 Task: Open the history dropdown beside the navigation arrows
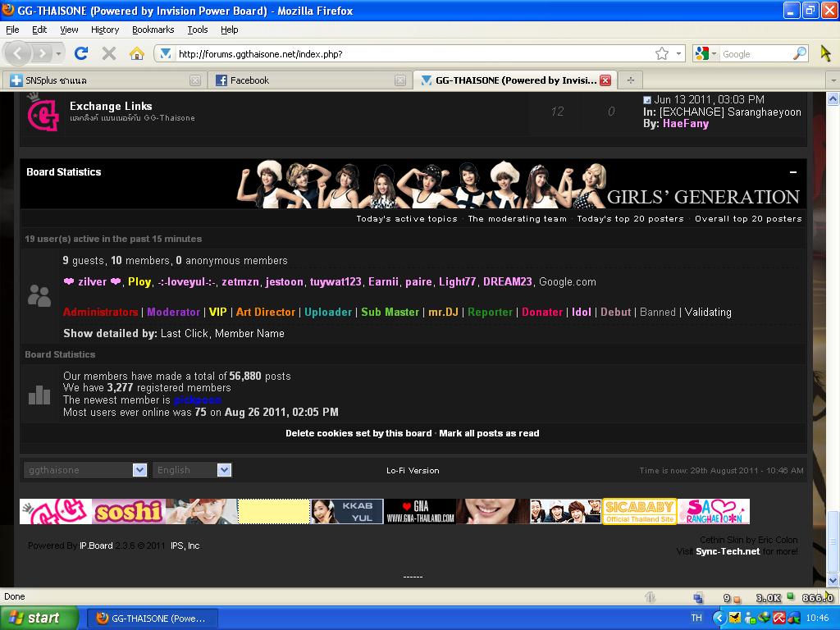tap(58, 53)
